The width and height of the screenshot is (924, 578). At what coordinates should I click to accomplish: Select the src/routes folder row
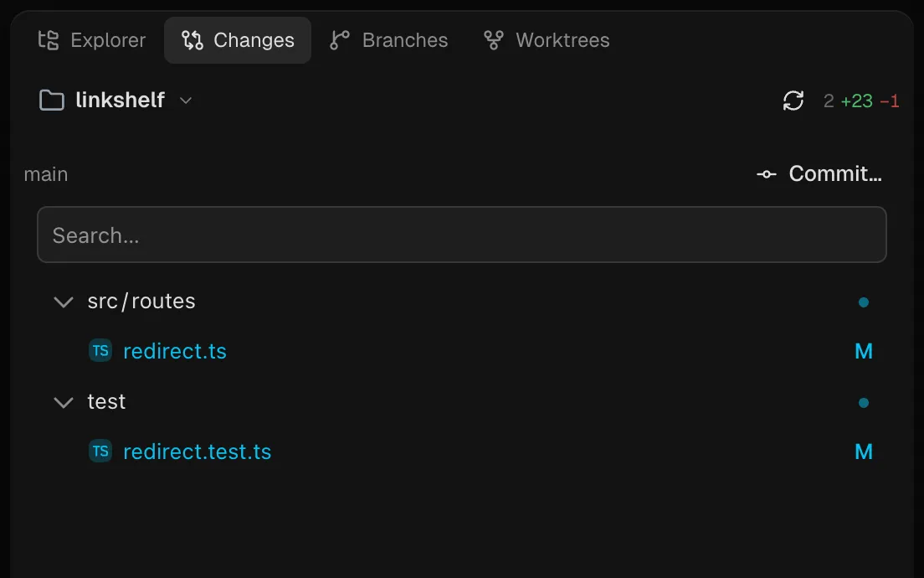tap(462, 302)
